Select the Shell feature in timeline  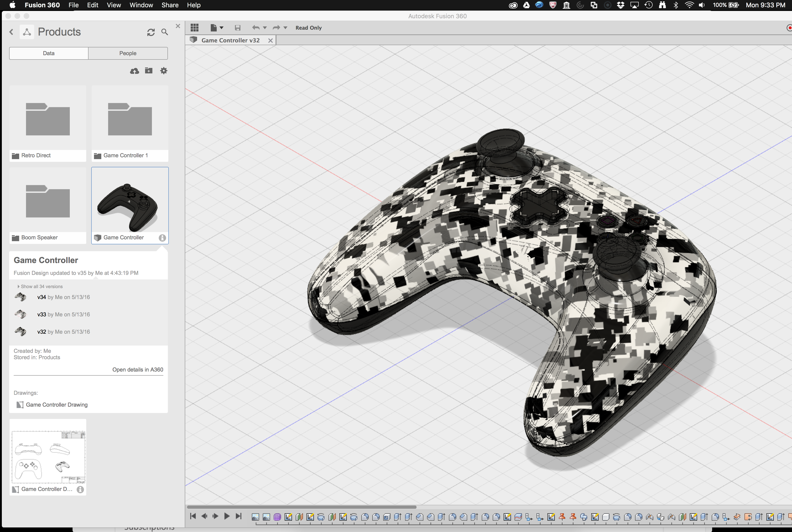pos(387,517)
